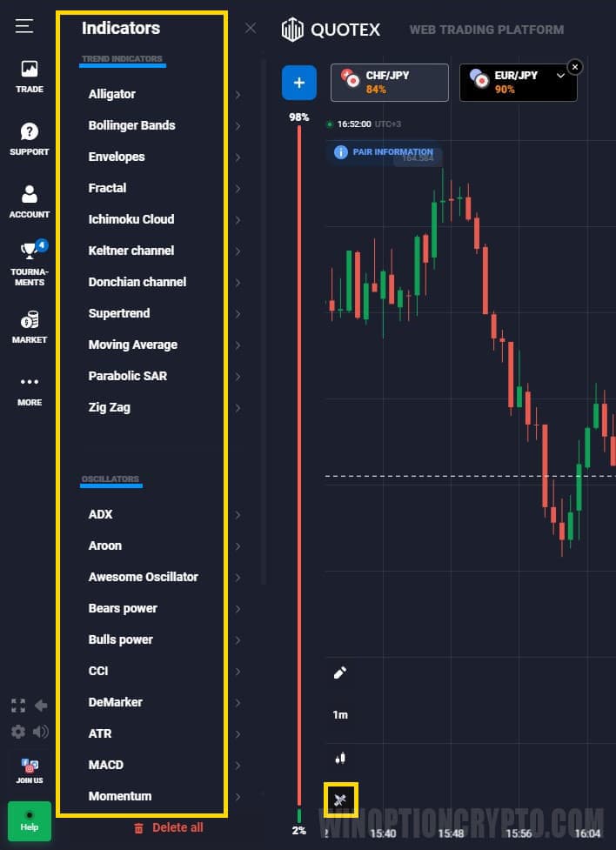Toggle fullscreen mode
The image size is (616, 850).
click(17, 706)
